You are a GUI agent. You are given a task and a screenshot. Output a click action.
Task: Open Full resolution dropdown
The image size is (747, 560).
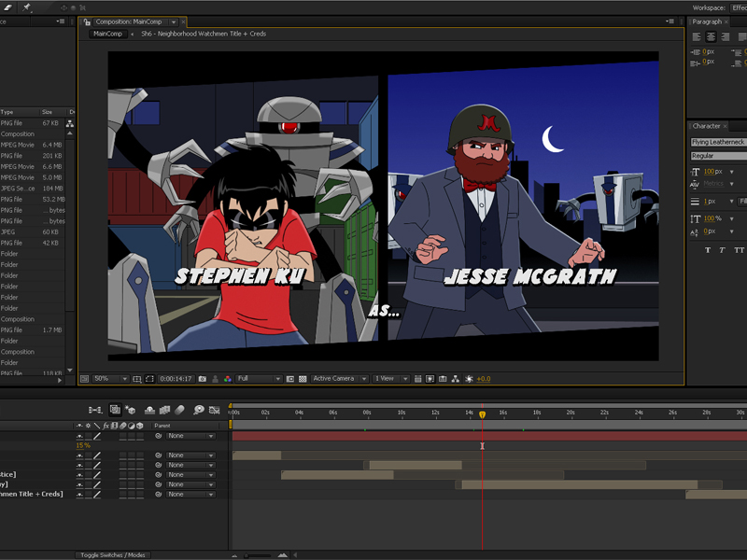(x=259, y=379)
